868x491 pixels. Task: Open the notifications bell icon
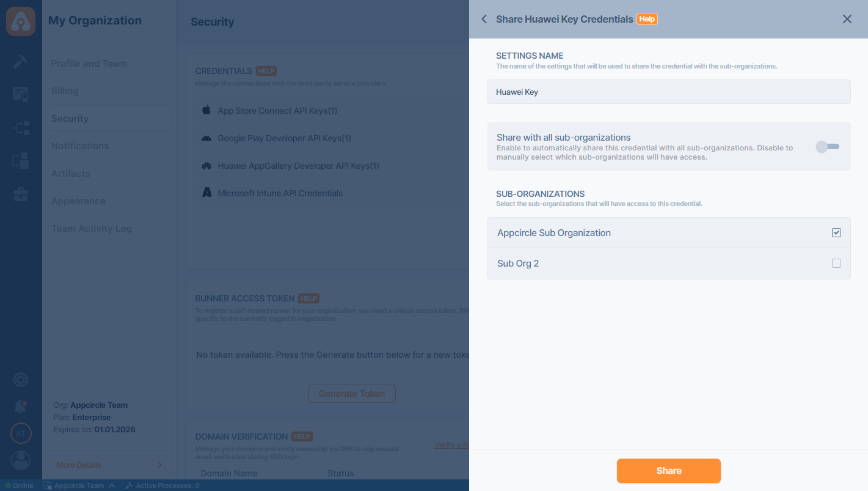(x=21, y=406)
